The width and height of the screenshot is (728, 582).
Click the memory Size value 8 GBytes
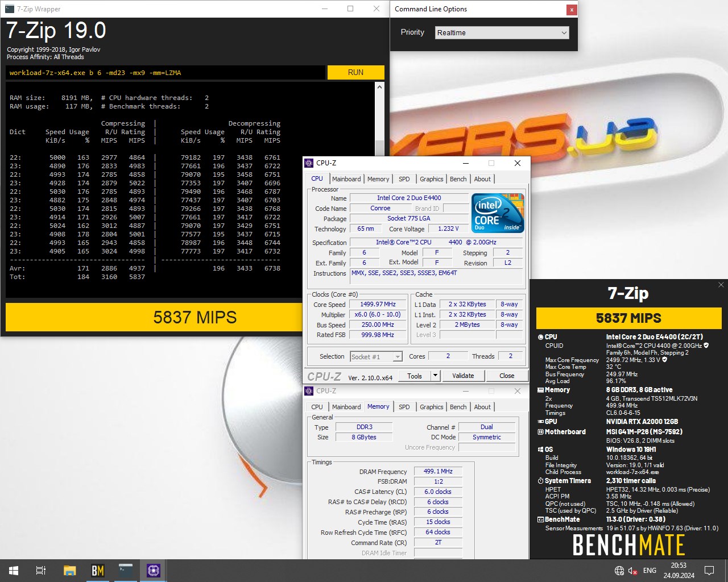click(x=364, y=437)
